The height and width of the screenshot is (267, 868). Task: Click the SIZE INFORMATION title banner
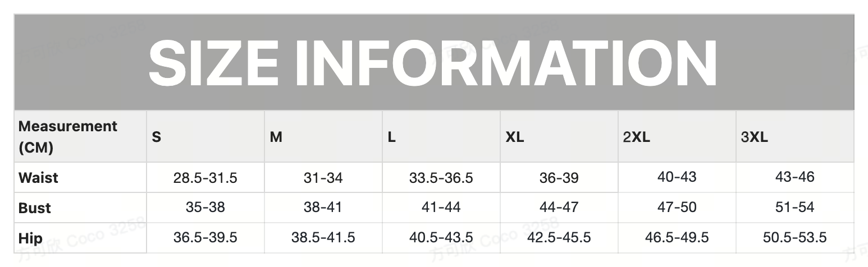(433, 63)
